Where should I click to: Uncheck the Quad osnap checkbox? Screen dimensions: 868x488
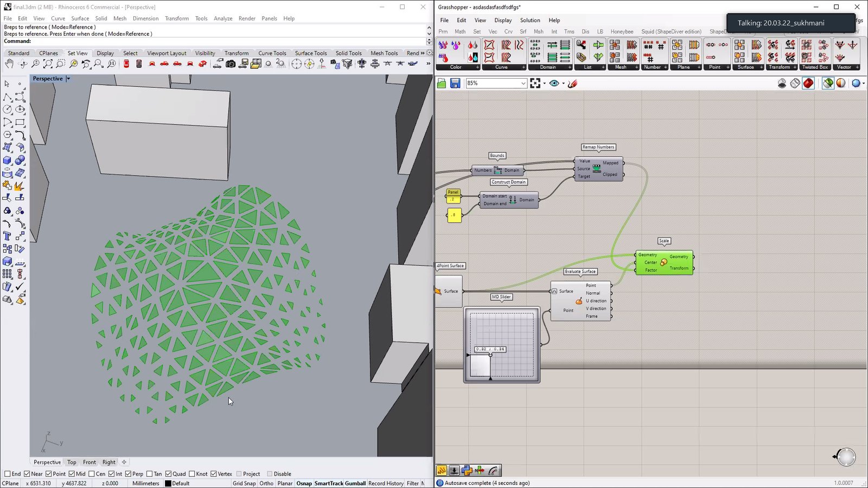(x=169, y=474)
